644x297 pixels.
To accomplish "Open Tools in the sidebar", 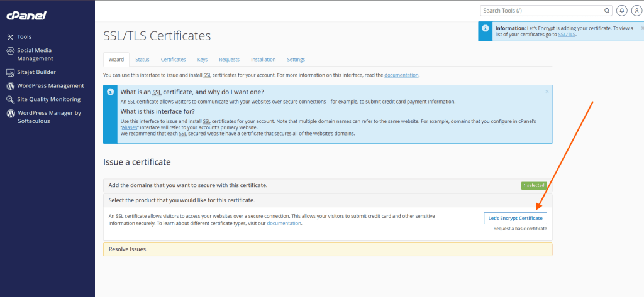I will (x=25, y=37).
